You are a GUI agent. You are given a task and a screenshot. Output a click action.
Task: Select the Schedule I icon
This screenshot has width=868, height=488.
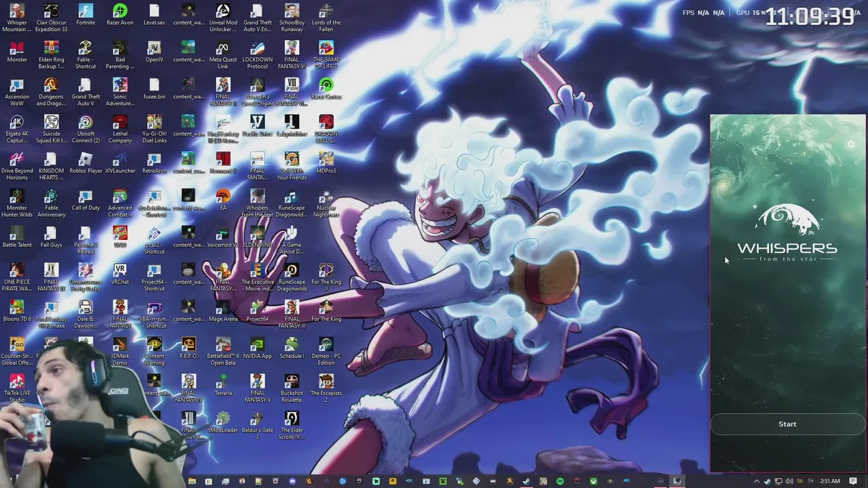point(292,348)
